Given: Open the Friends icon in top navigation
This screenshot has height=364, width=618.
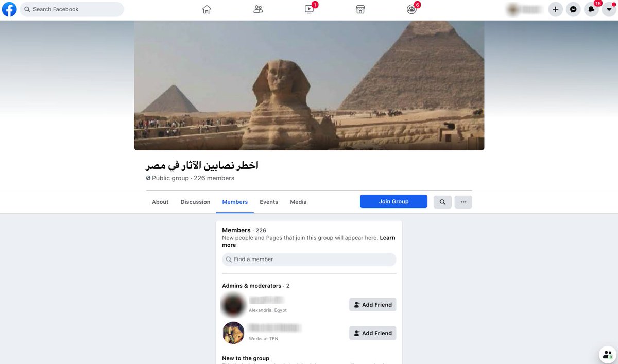Looking at the screenshot, I should pos(258,9).
